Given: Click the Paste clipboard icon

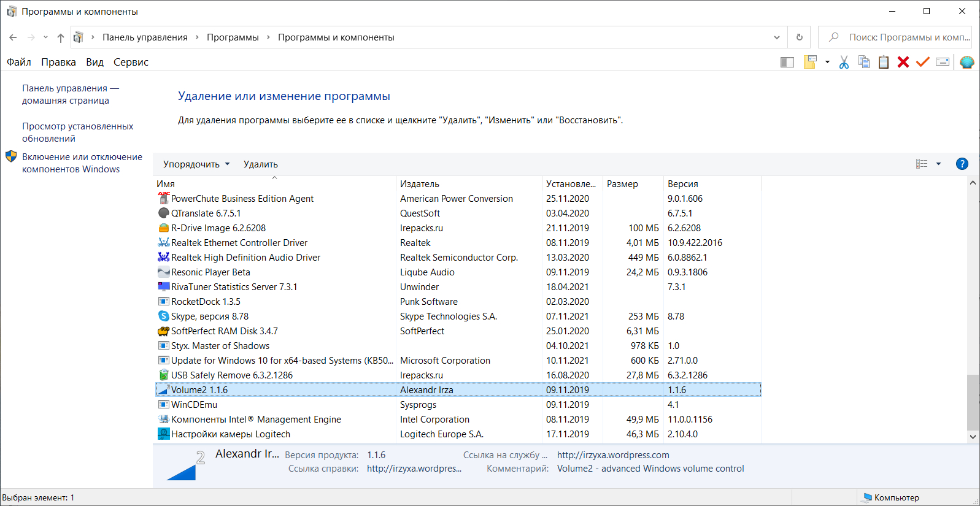Looking at the screenshot, I should (x=884, y=62).
